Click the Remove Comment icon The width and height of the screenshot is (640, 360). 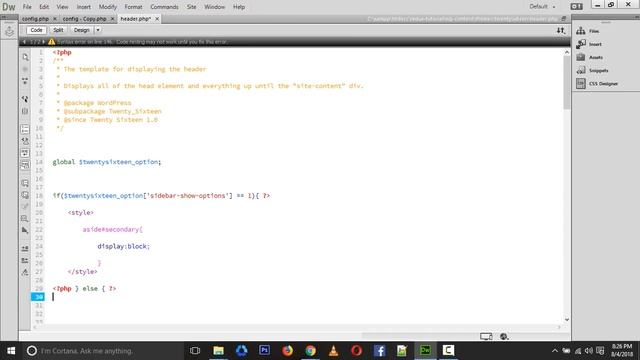coord(25,195)
